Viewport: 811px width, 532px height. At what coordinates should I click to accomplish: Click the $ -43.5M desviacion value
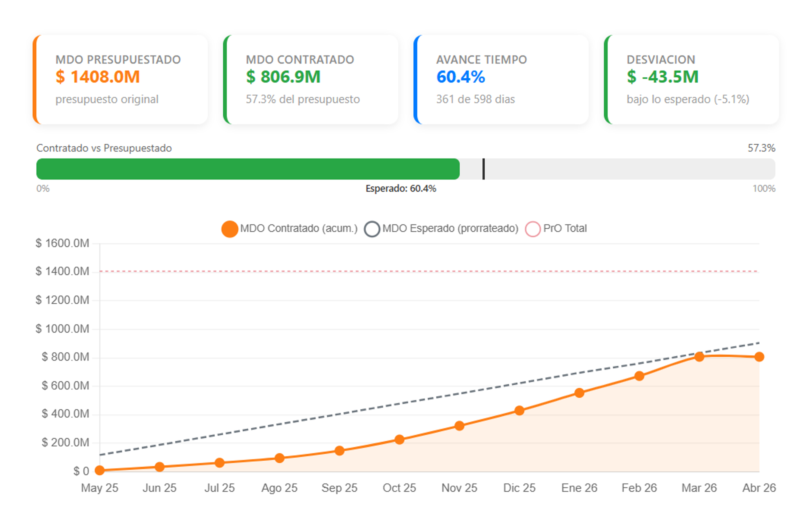[x=663, y=77]
